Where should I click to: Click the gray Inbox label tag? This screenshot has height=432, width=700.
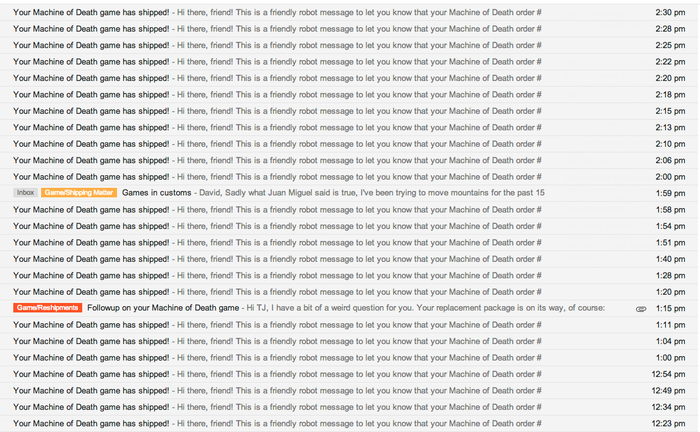click(x=25, y=193)
